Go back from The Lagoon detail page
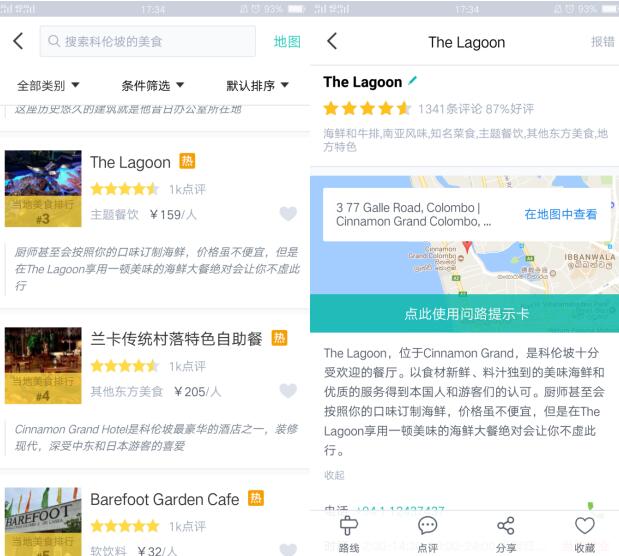Screen dimensions: 619x556 pyautogui.click(x=332, y=41)
